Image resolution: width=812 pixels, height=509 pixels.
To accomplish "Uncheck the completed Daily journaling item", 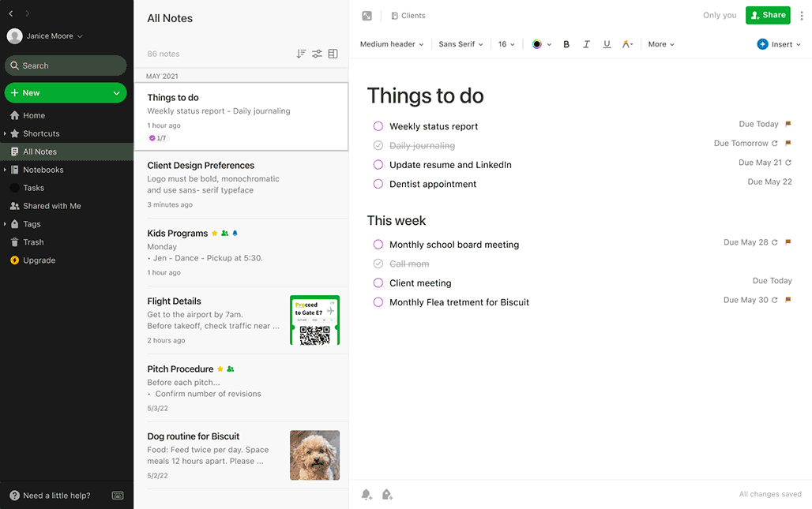I will (x=378, y=145).
